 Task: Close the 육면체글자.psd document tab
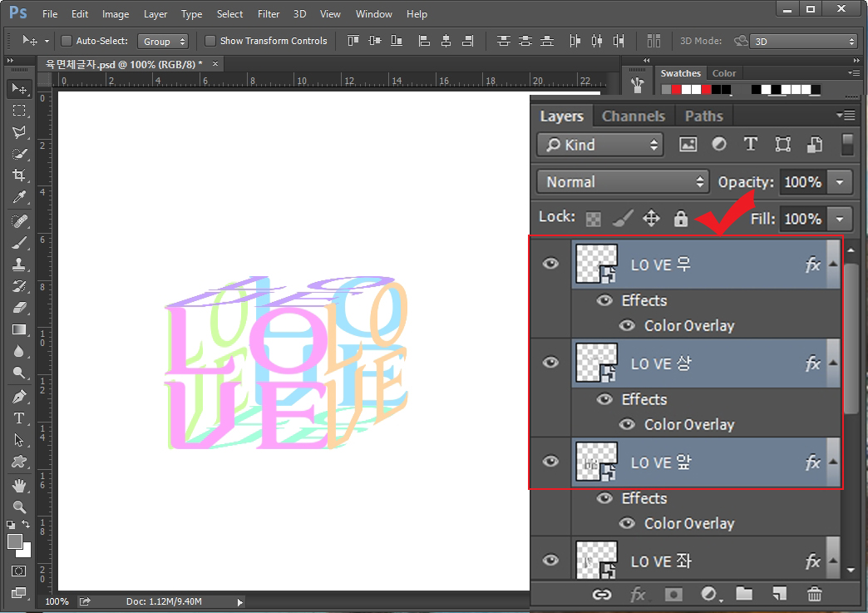point(215,64)
